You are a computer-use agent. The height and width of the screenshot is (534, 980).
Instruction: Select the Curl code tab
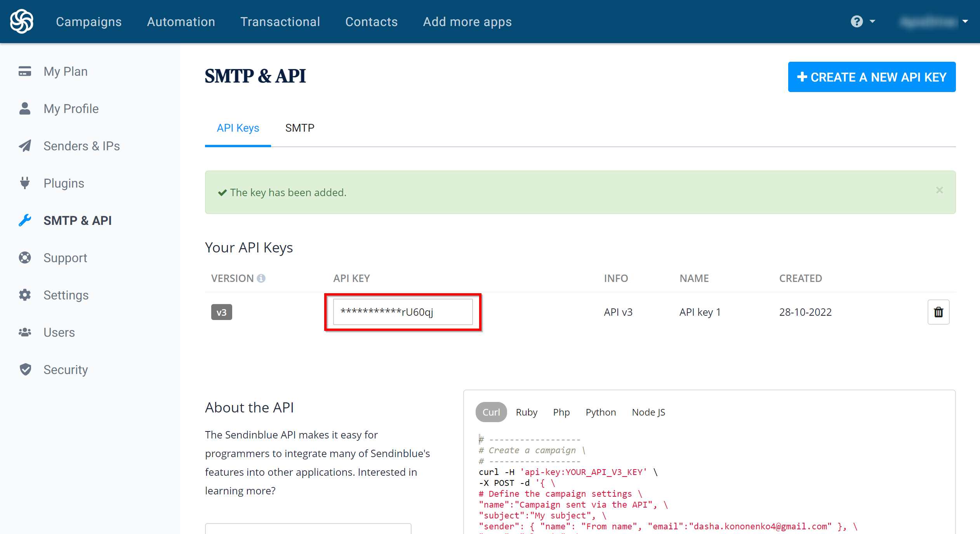(491, 412)
